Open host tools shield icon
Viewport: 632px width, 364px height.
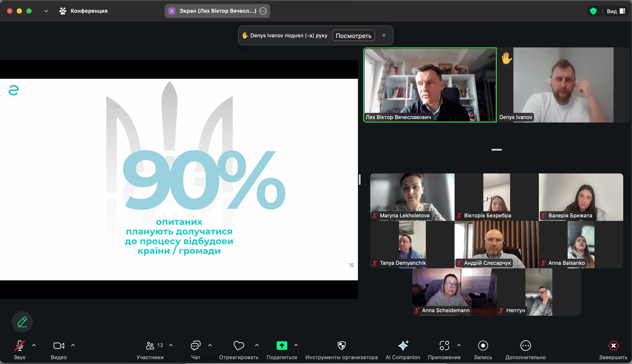(x=341, y=346)
